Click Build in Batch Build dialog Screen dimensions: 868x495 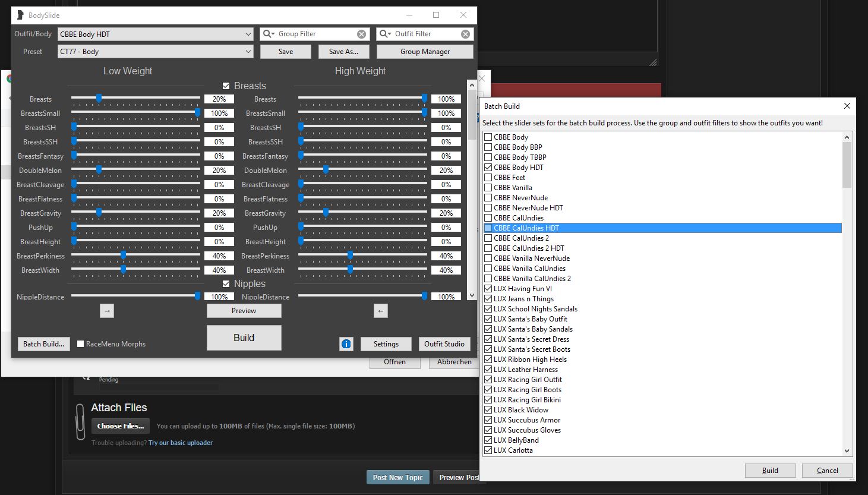point(771,471)
